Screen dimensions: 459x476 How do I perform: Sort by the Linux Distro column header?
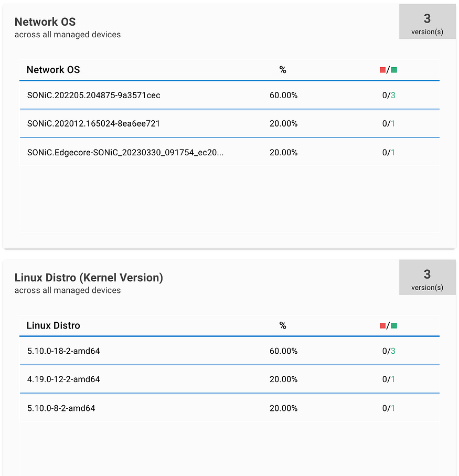click(54, 325)
